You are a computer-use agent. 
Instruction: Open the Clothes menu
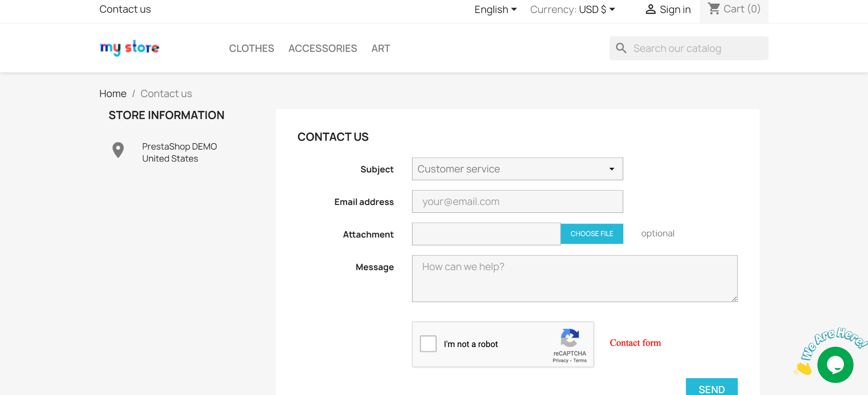[251, 48]
